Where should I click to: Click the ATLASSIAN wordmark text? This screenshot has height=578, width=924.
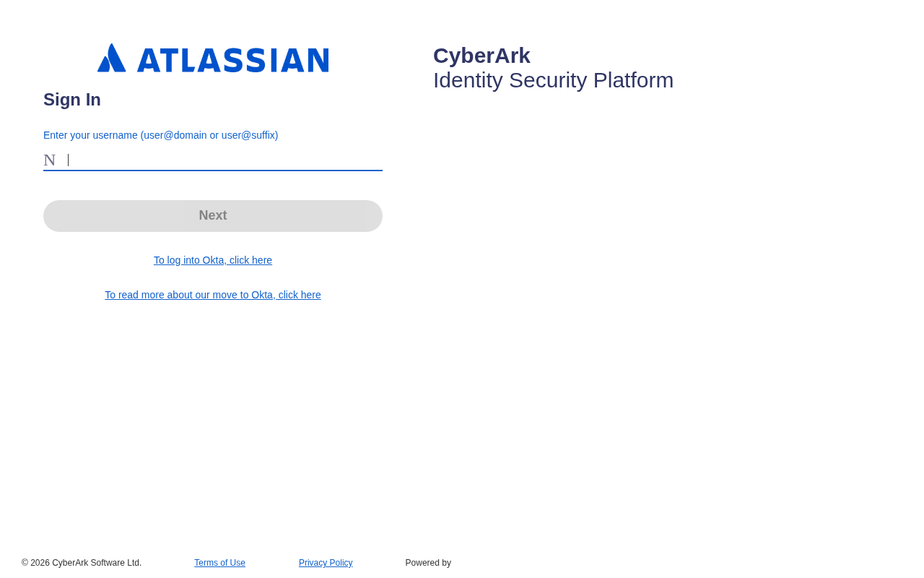point(233,60)
